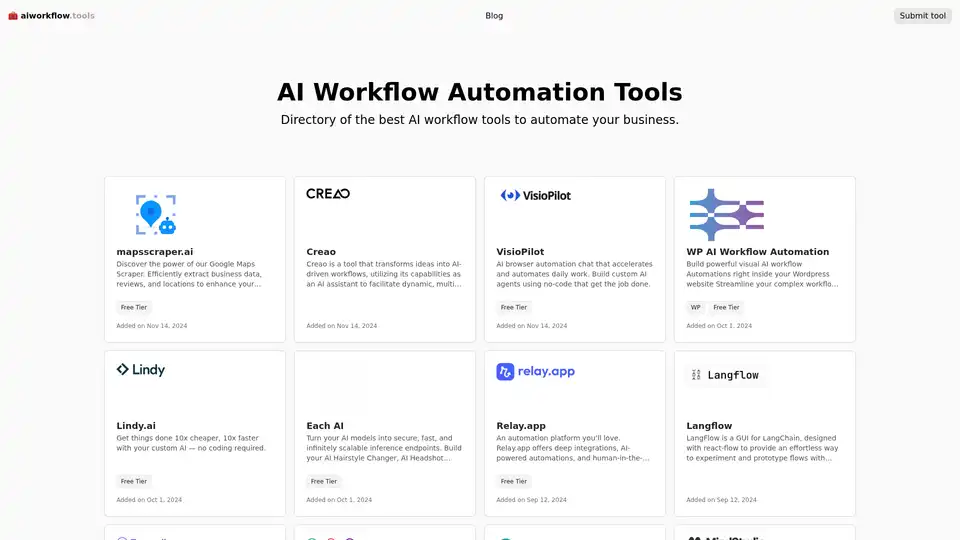This screenshot has width=960, height=540.
Task: Click Free Tier tag on VisioPilot card
Action: pyautogui.click(x=514, y=308)
